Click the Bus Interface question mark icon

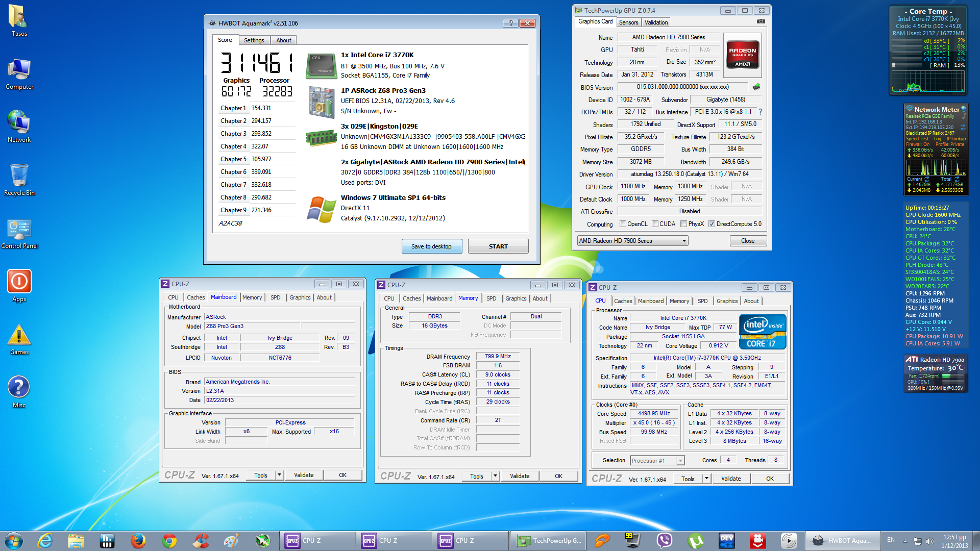click(760, 112)
